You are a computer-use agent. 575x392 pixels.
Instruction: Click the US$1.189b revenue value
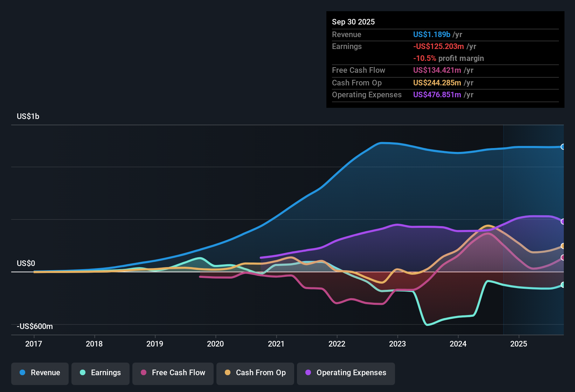tap(431, 34)
